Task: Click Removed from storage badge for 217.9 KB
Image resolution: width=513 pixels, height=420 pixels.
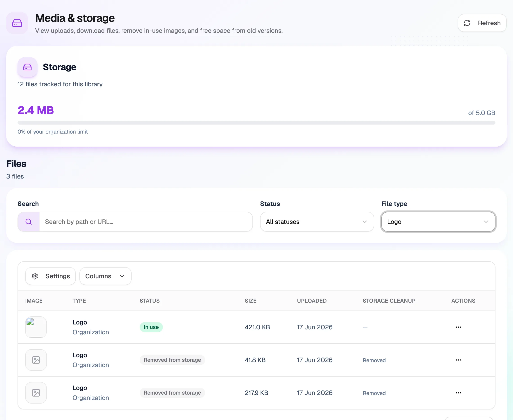Action: click(x=172, y=393)
